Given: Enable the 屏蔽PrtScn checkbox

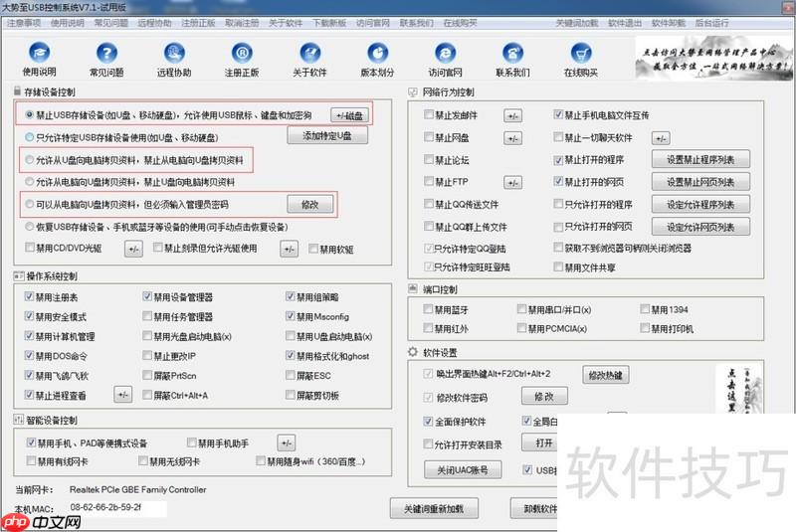Looking at the screenshot, I should point(147,375).
